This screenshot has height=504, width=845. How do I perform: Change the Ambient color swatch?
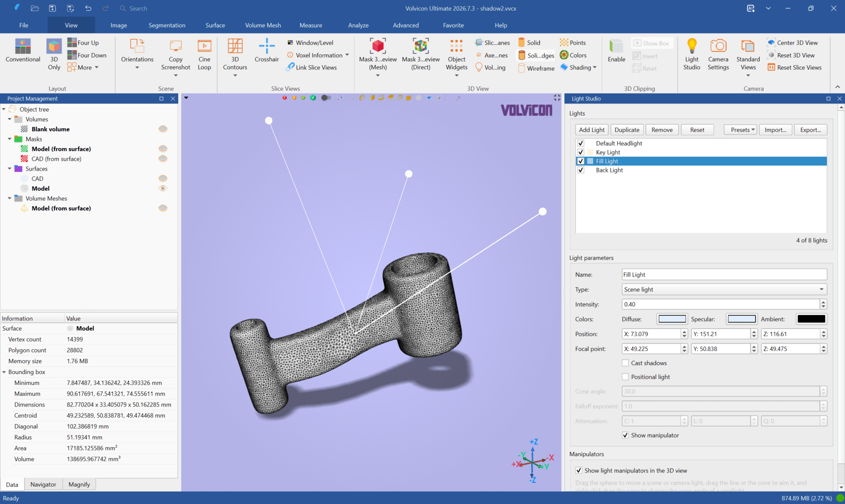[x=811, y=319]
